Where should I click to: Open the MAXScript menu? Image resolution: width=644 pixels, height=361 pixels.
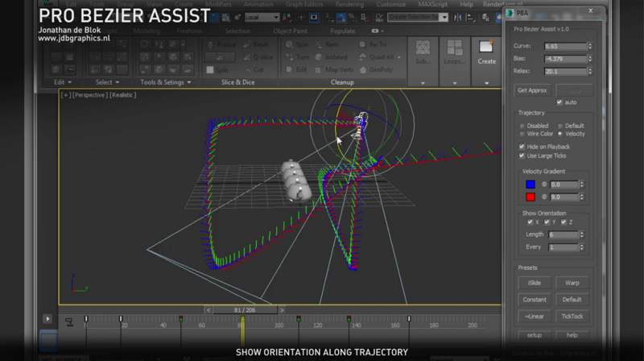coord(433,4)
